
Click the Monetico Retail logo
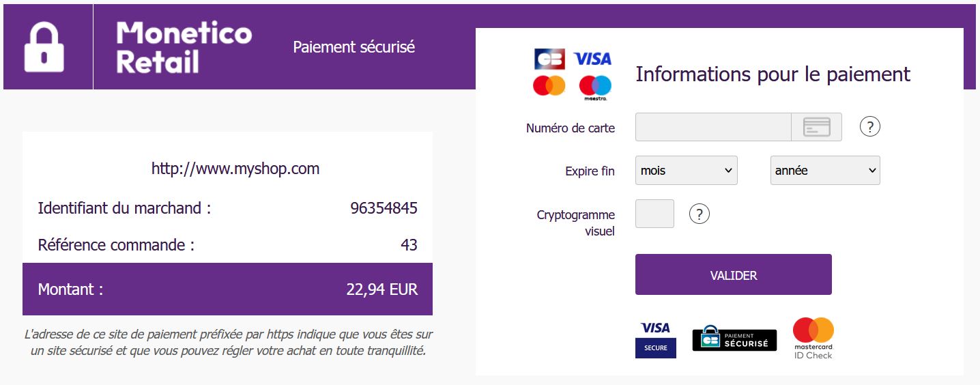(x=184, y=47)
